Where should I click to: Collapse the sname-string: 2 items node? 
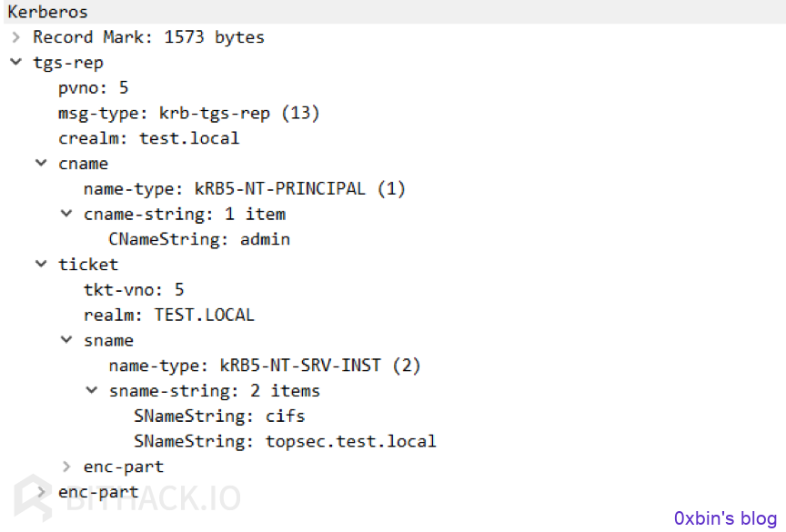pyautogui.click(x=92, y=390)
